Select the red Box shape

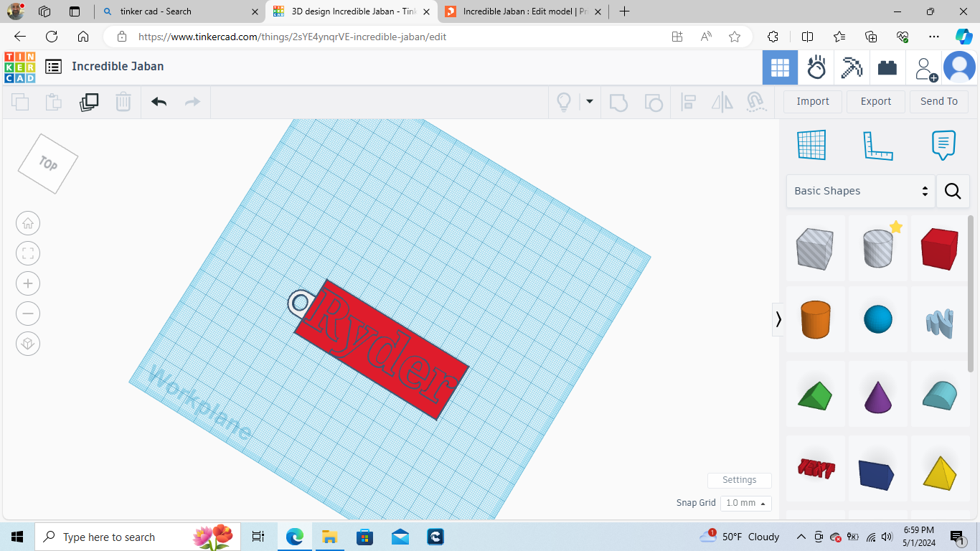[x=940, y=249]
